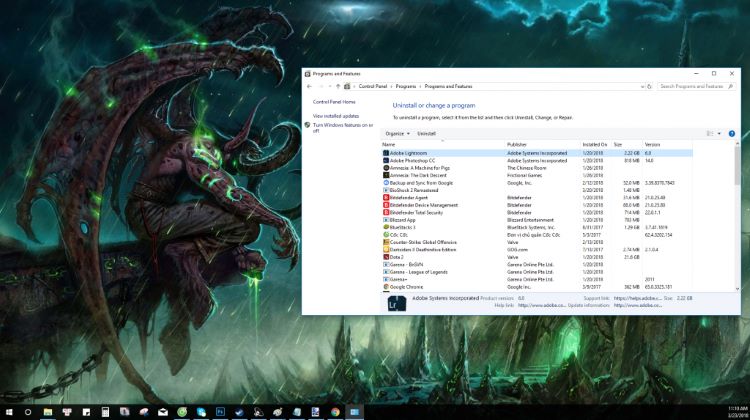Open the update information adobe link

638,305
